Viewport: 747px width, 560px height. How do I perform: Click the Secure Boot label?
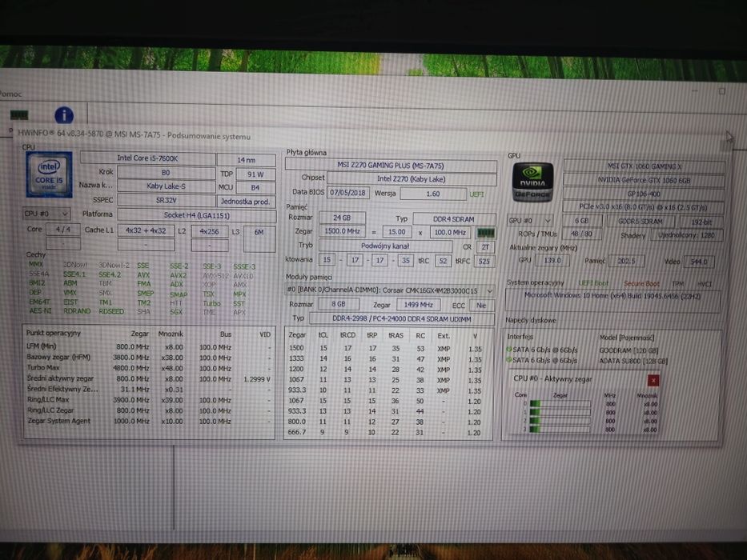pos(641,284)
